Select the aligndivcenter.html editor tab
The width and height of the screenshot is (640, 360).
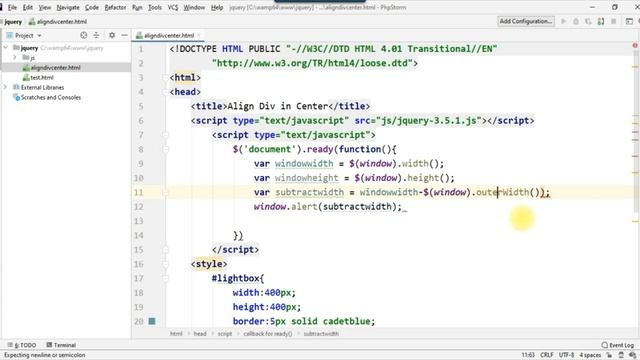pyautogui.click(x=169, y=36)
